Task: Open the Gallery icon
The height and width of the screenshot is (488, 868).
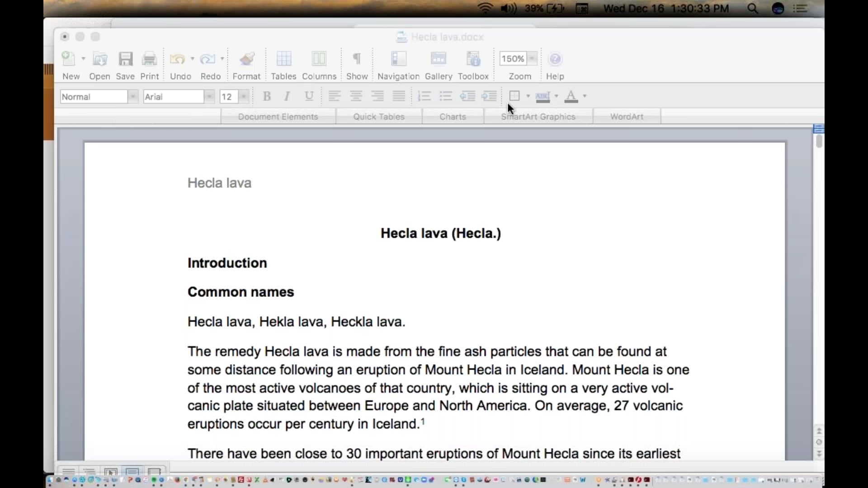Action: (x=438, y=59)
